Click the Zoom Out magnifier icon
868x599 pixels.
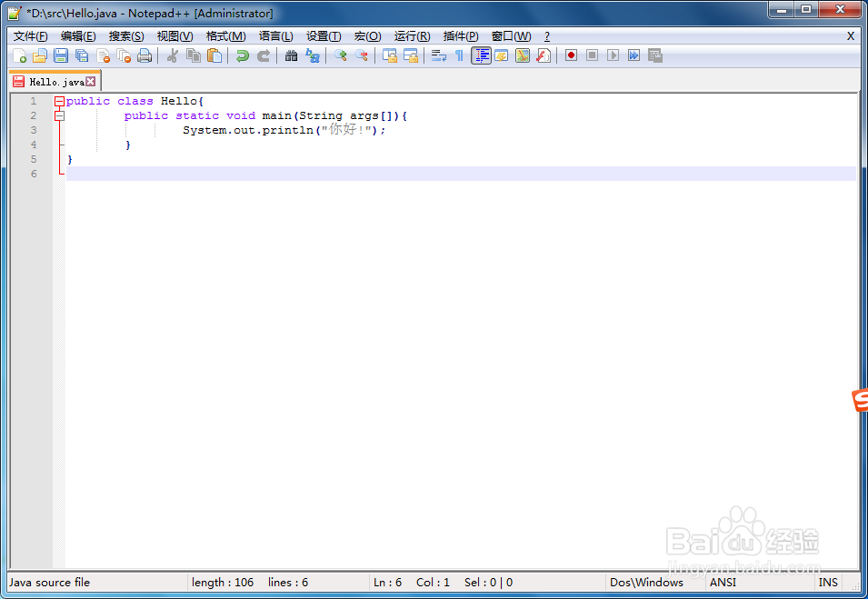pos(362,56)
